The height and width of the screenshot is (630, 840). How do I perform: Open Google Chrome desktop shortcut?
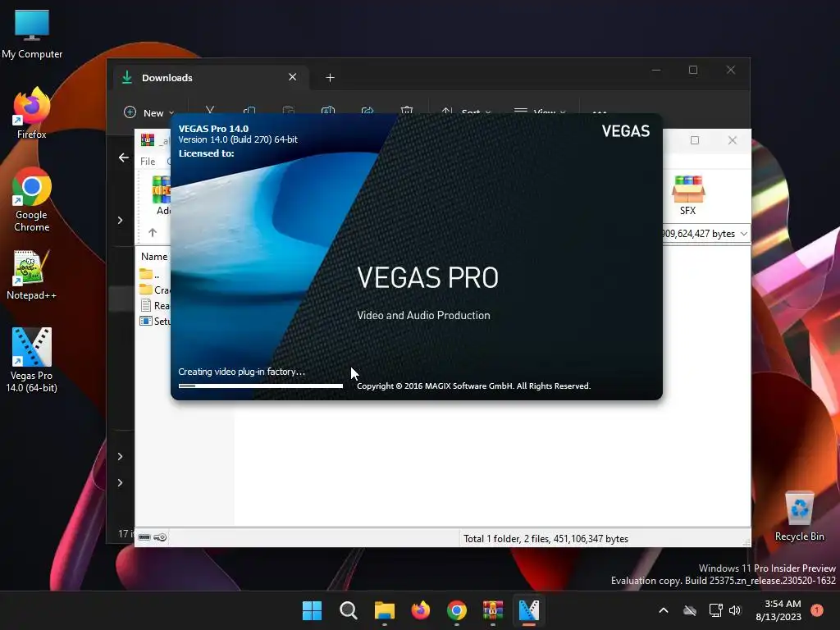tap(32, 199)
